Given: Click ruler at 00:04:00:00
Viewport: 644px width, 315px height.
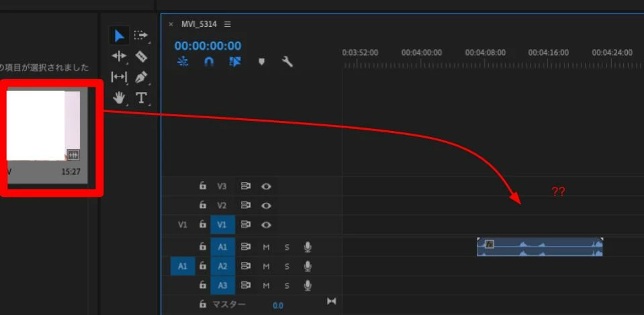Looking at the screenshot, I should pyautogui.click(x=422, y=52).
